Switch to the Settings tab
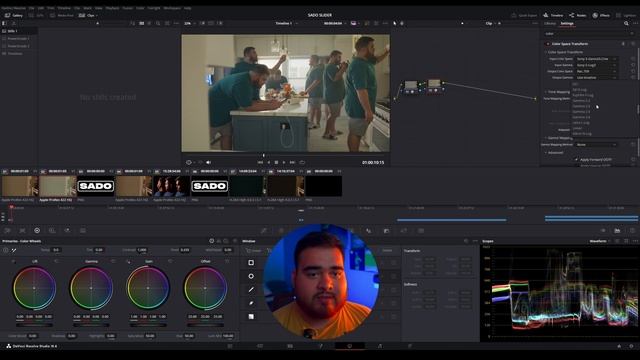 [567, 23]
